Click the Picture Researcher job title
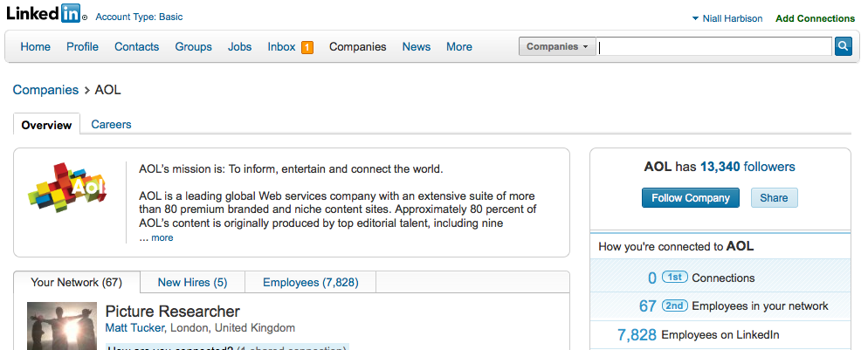 (173, 312)
